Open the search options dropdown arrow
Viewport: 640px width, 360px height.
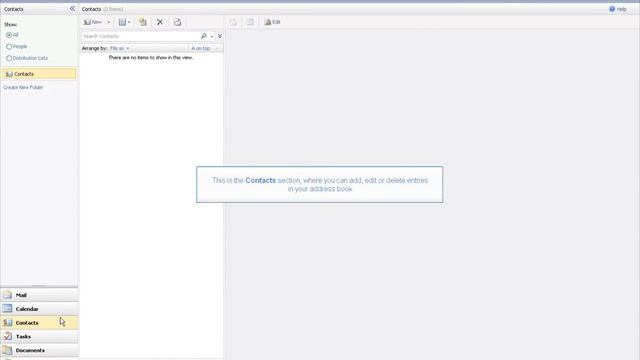point(212,36)
